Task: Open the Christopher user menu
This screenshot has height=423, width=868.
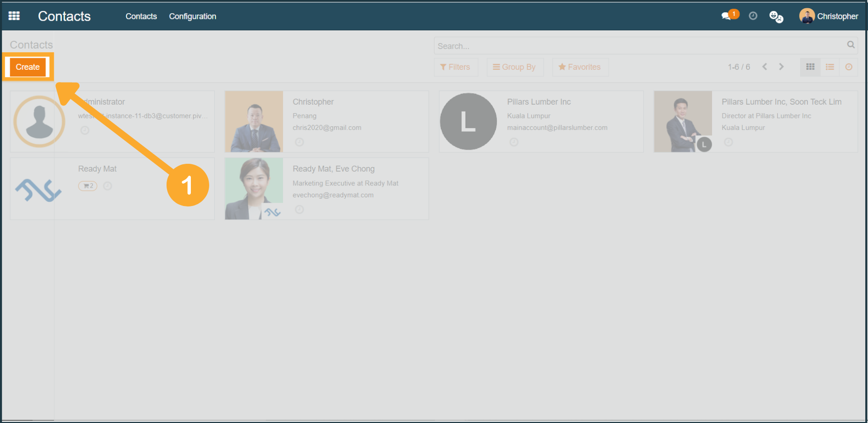Action: point(829,16)
